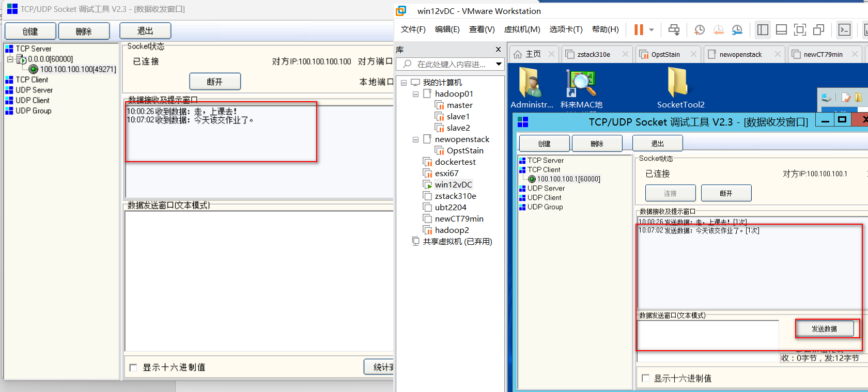Collapse the newopenstack folder node
This screenshot has height=392, width=868.
pyautogui.click(x=415, y=139)
